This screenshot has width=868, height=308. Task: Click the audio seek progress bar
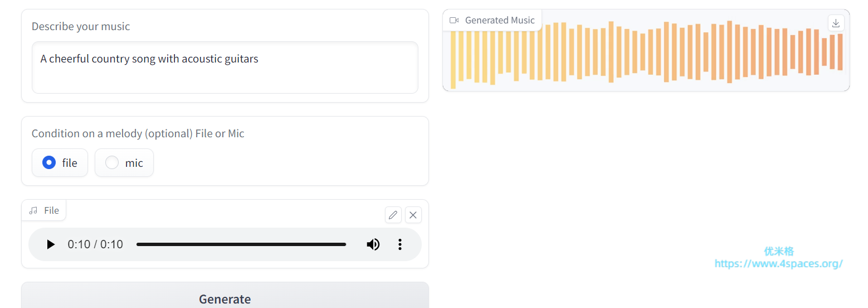(x=241, y=244)
